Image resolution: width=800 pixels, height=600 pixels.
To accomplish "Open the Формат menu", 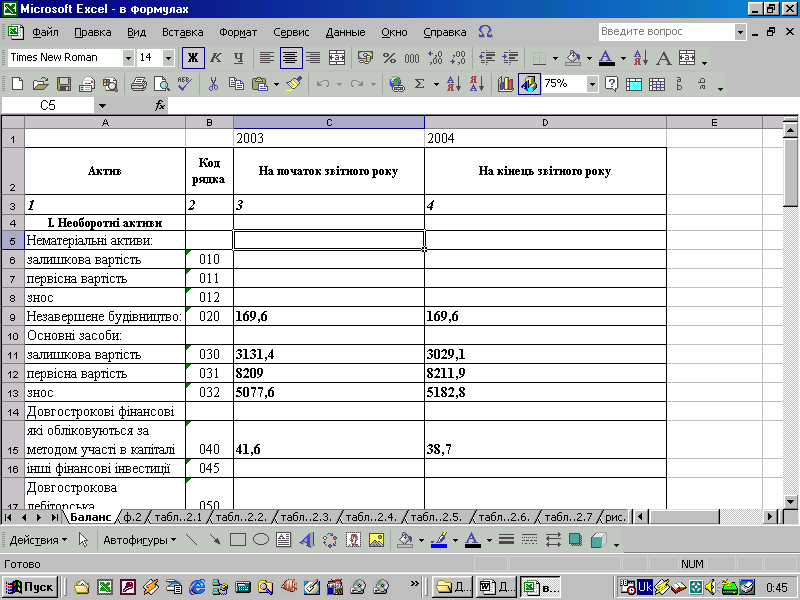I will 238,32.
